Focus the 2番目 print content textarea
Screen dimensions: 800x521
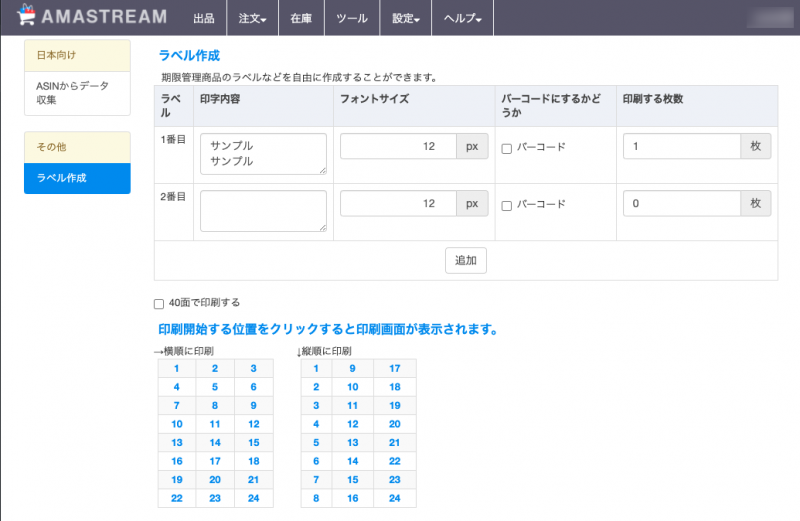263,211
